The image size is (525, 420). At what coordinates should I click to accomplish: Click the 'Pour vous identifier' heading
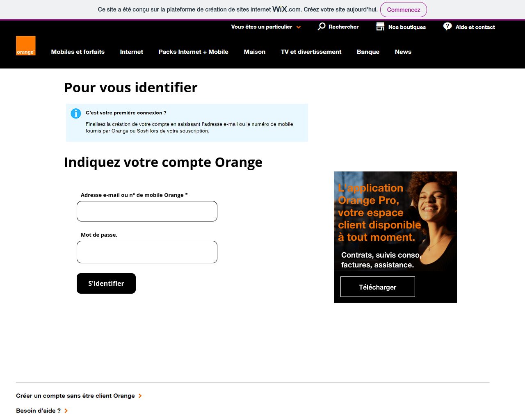click(131, 87)
